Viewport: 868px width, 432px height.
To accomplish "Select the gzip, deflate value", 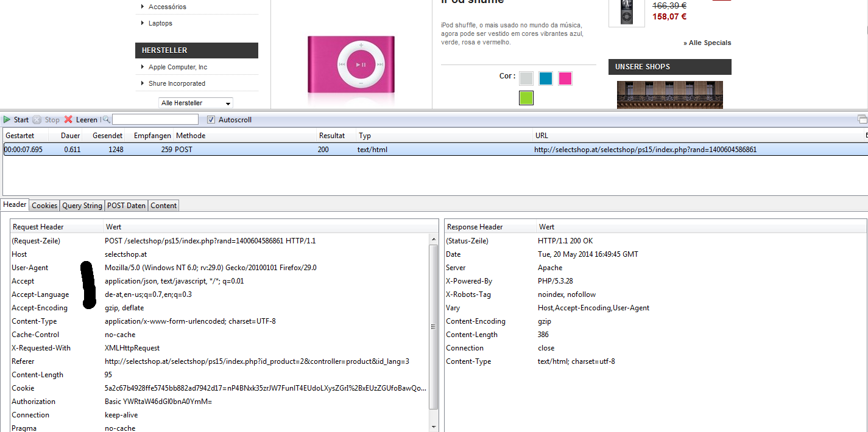I will [x=124, y=308].
